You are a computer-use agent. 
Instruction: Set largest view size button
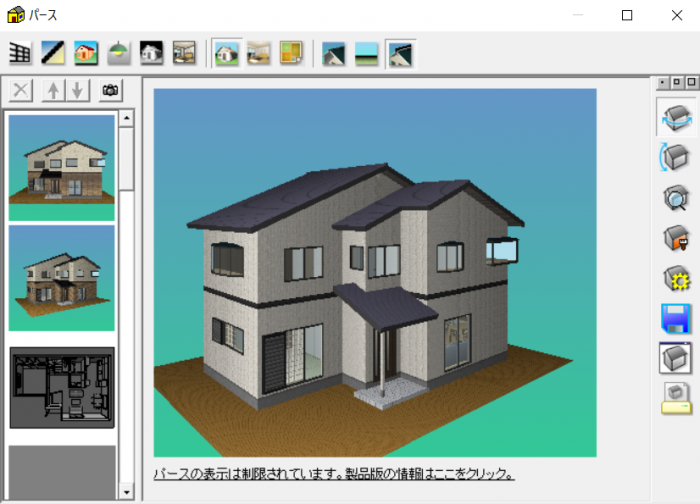click(692, 83)
